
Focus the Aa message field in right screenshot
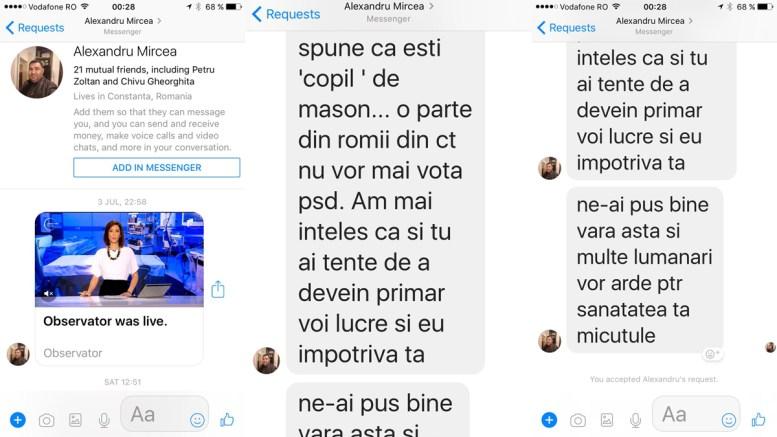pyautogui.click(x=689, y=414)
